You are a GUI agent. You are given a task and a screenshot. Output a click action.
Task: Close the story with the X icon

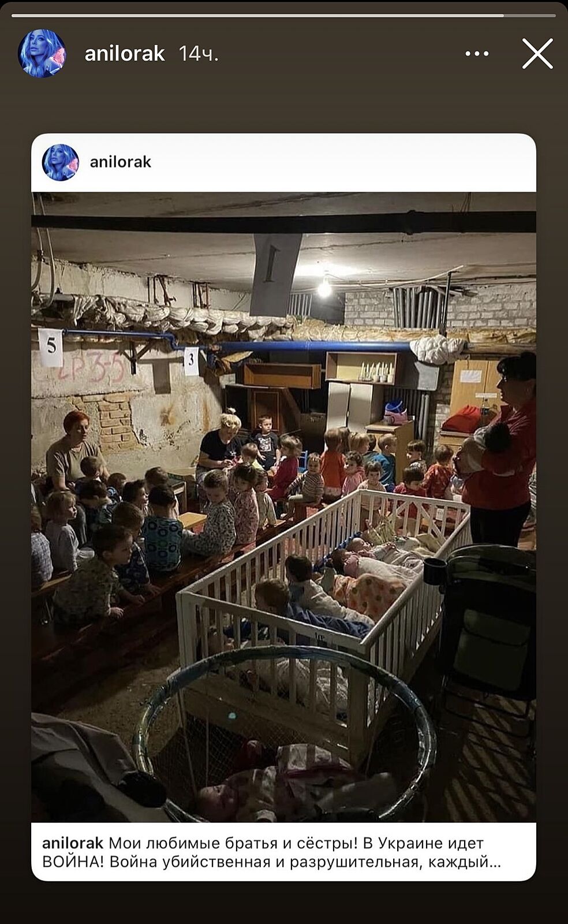point(537,54)
